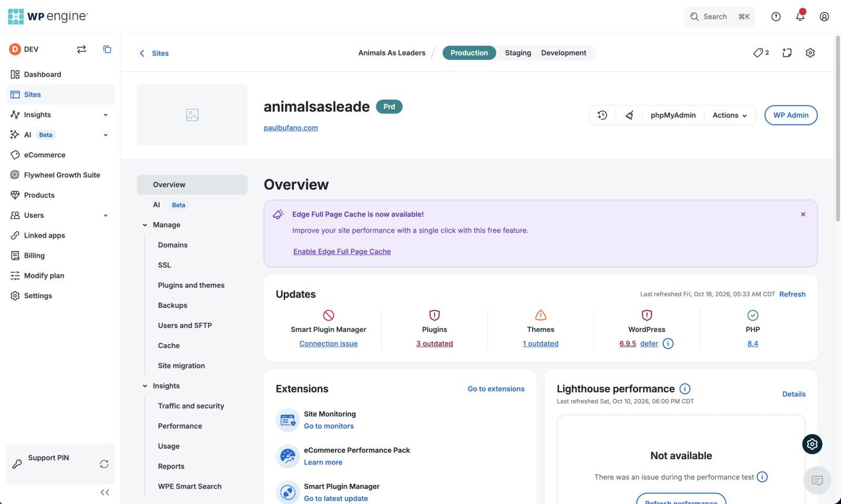Collapse the Insights section in site menu
The image size is (841, 504).
pos(145,386)
